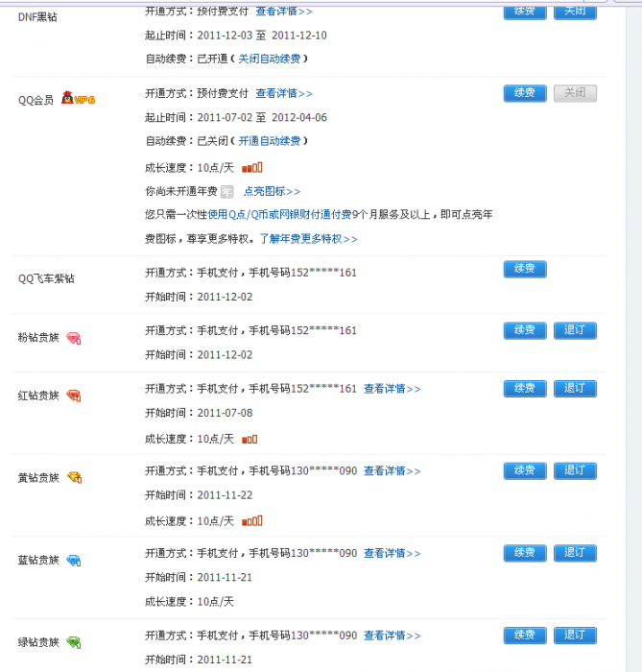Renew 蓝钻贵族 with 续费 button
The image size is (642, 672).
[525, 553]
